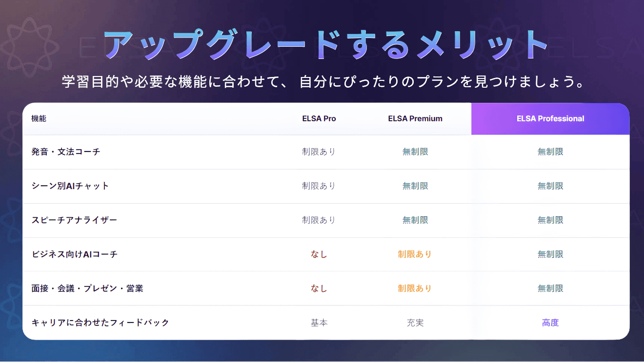This screenshot has height=362, width=644.
Task: Click the subtitle starting with 学習目的や必要な機能
Action: (323, 81)
